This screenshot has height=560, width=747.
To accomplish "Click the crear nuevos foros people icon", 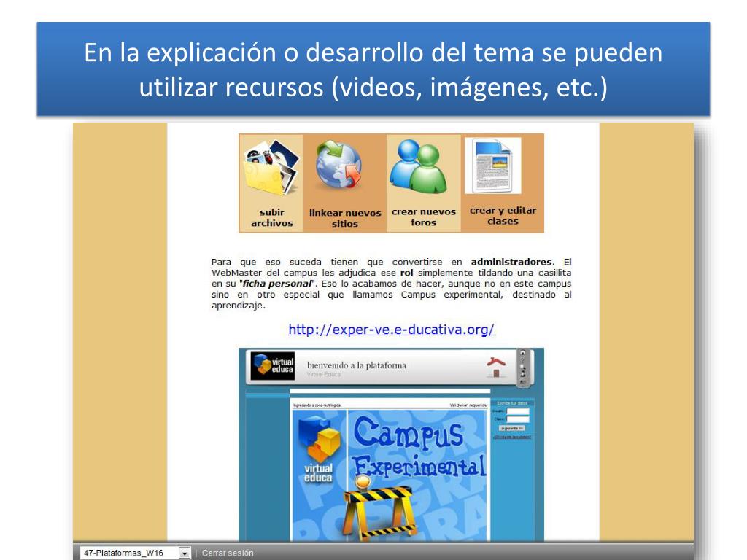I will 419,167.
